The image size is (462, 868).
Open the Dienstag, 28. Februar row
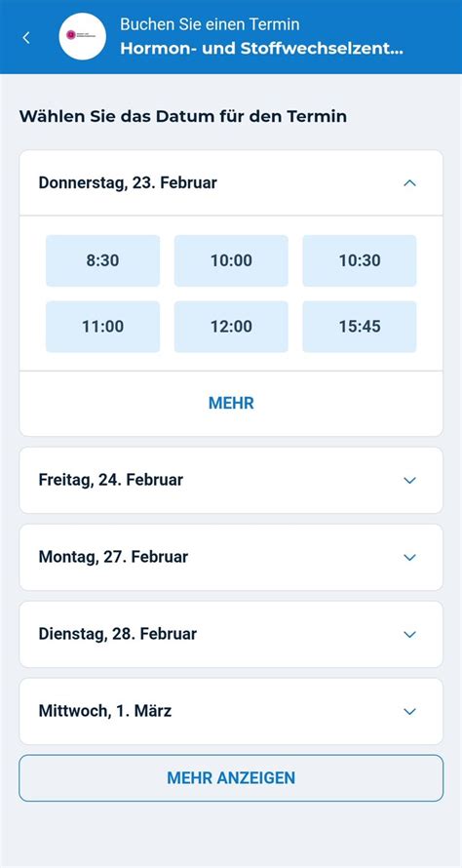click(x=231, y=634)
